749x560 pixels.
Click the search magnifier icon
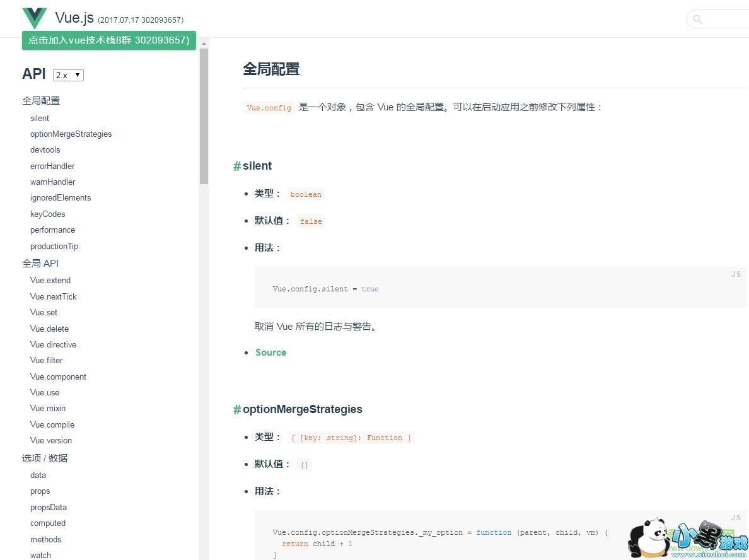[x=697, y=19]
